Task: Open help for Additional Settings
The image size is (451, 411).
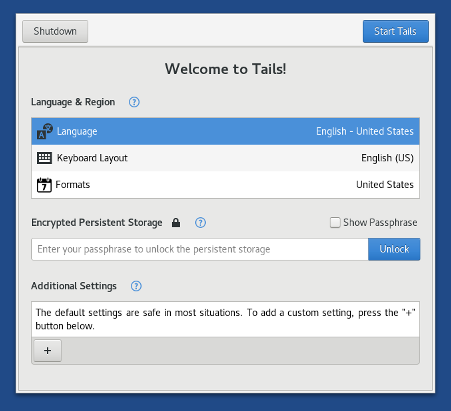Action: tap(136, 286)
